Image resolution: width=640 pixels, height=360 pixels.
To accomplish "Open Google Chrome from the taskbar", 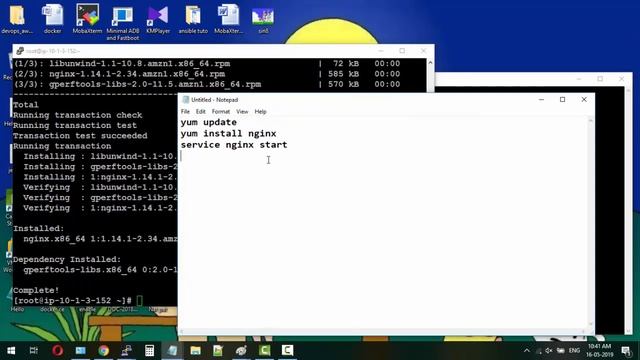I will click(x=103, y=351).
